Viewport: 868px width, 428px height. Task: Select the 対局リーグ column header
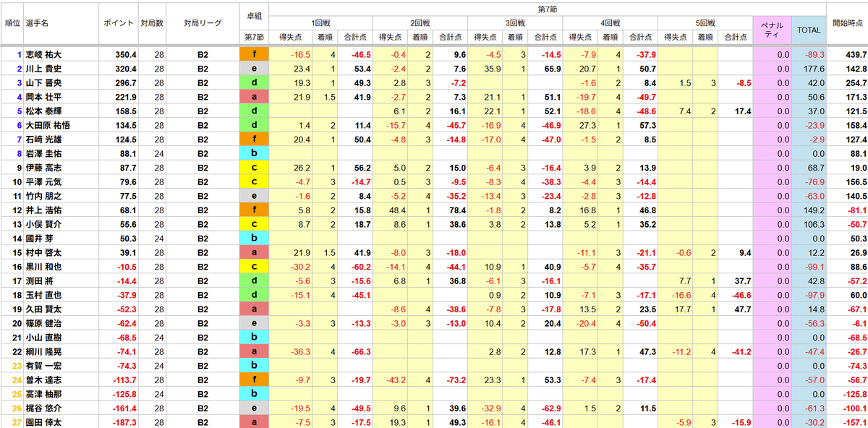tap(202, 22)
